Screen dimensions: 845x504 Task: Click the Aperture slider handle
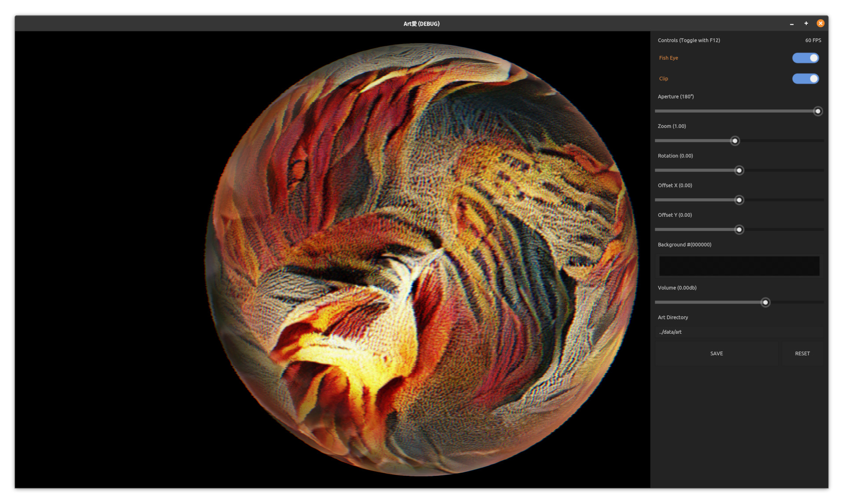(x=818, y=111)
